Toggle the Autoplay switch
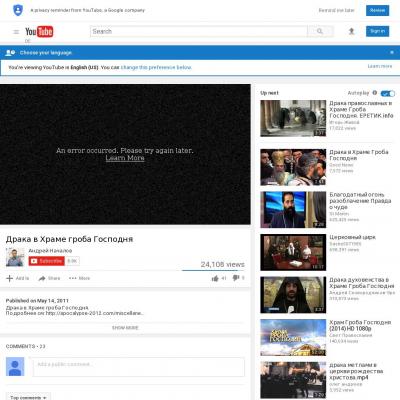 click(388, 93)
